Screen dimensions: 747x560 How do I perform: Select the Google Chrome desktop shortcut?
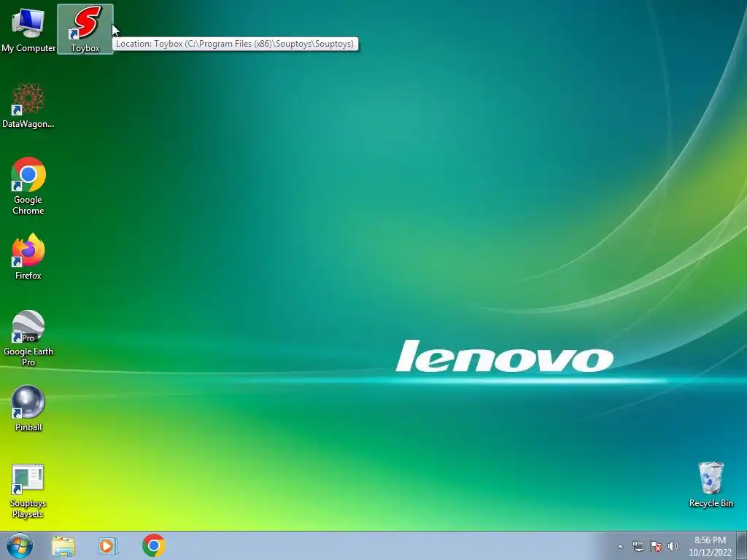[x=28, y=186]
